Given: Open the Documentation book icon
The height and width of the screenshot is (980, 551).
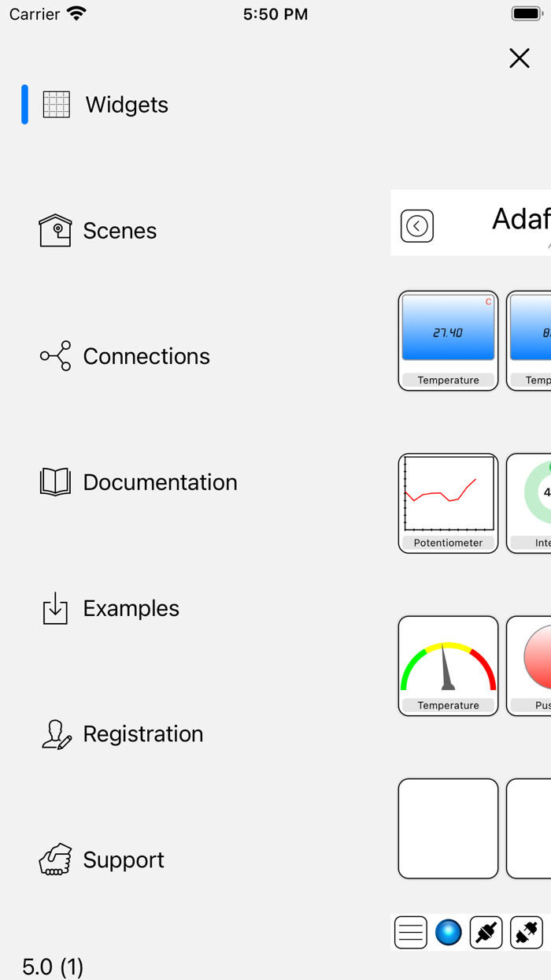Looking at the screenshot, I should coord(55,482).
